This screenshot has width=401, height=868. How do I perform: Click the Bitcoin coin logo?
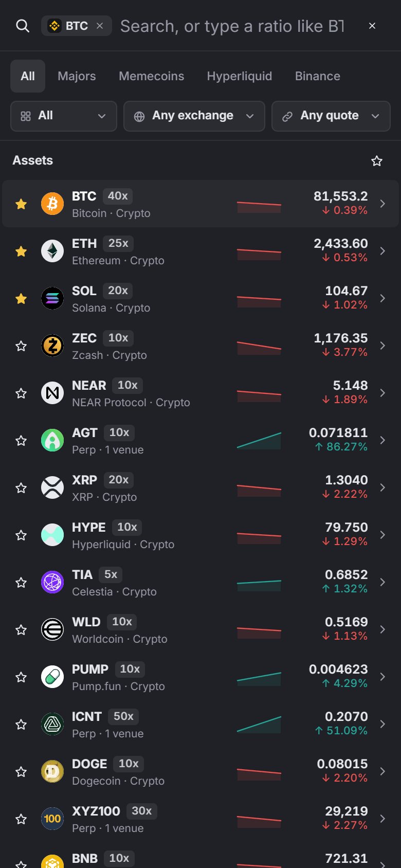click(x=52, y=204)
